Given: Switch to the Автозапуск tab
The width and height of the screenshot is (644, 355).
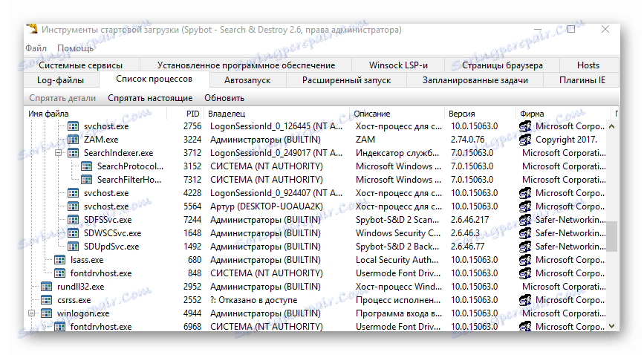Looking at the screenshot, I should 247,80.
